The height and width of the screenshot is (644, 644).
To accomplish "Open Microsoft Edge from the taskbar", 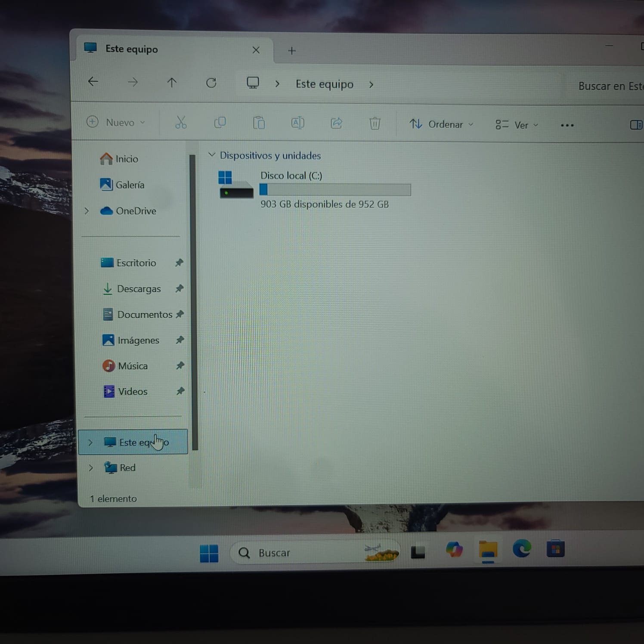I will (522, 548).
